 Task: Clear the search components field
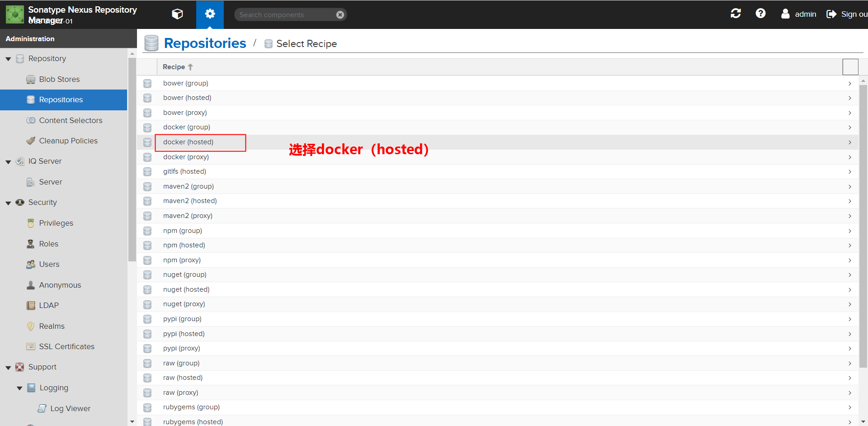(340, 14)
